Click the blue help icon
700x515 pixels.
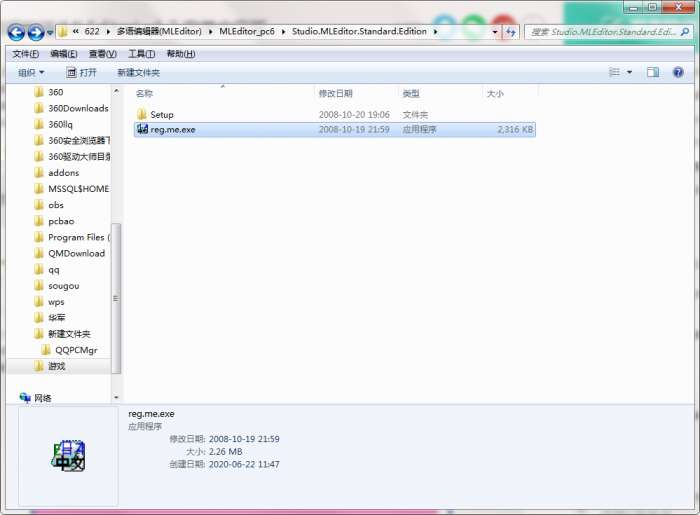coord(678,72)
